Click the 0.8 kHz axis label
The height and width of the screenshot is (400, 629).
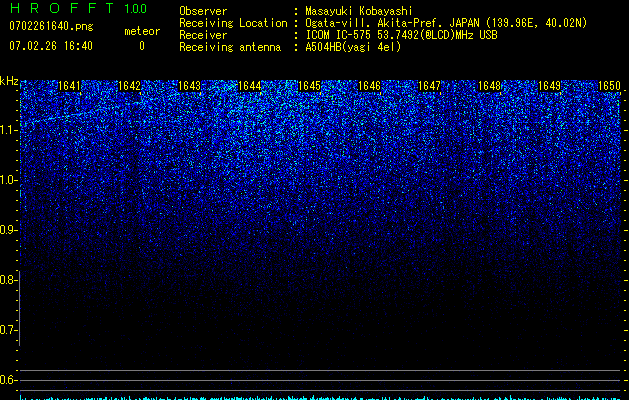(x=8, y=280)
